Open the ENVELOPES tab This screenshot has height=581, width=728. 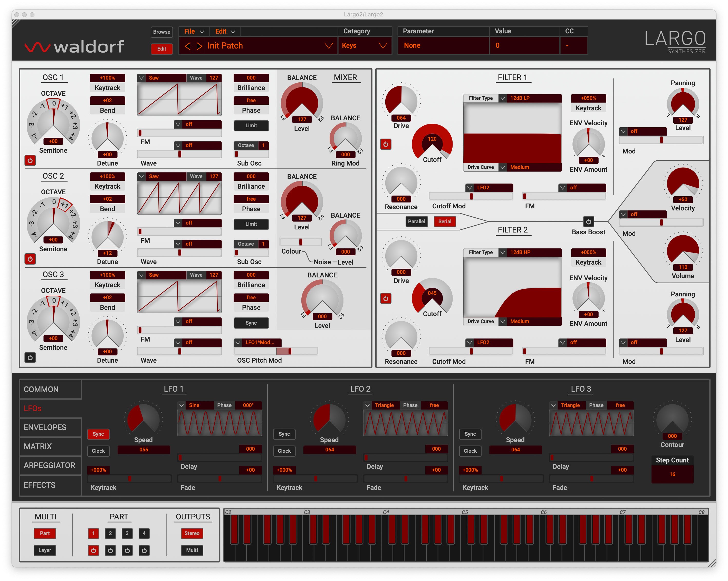(x=45, y=427)
